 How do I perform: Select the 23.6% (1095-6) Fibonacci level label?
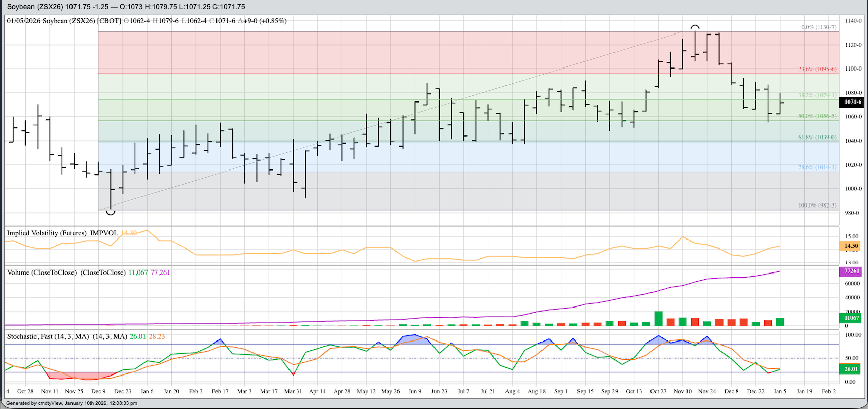tap(817, 69)
